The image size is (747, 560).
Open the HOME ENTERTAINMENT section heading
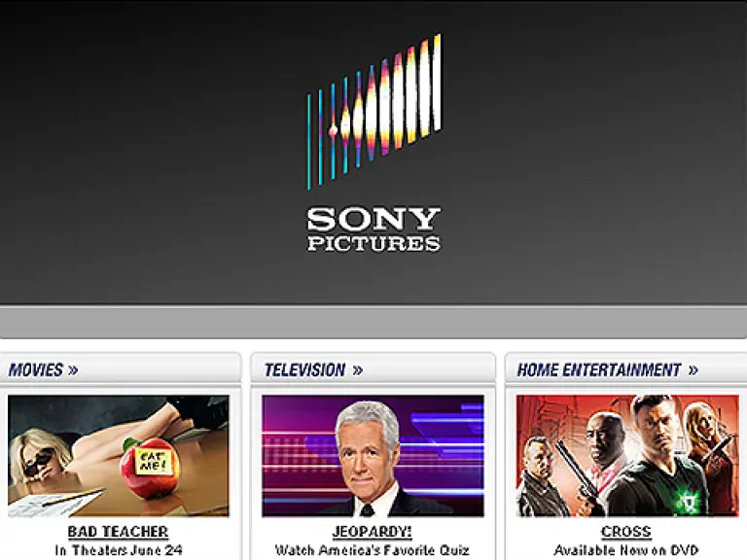pyautogui.click(x=599, y=370)
